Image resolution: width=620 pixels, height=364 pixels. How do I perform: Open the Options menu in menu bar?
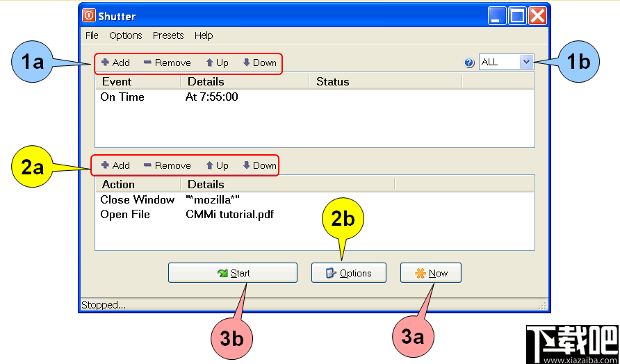[126, 35]
